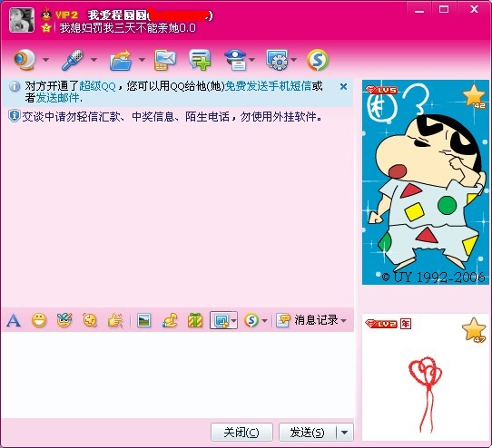
Task: Expand the microphone voice options arrow
Action: pyautogui.click(x=93, y=60)
